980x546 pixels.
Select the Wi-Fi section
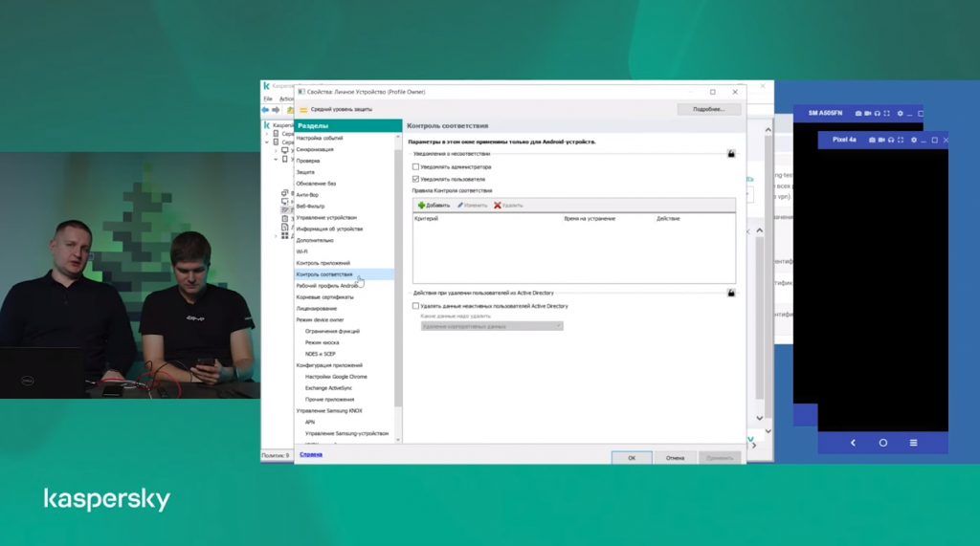coord(301,251)
